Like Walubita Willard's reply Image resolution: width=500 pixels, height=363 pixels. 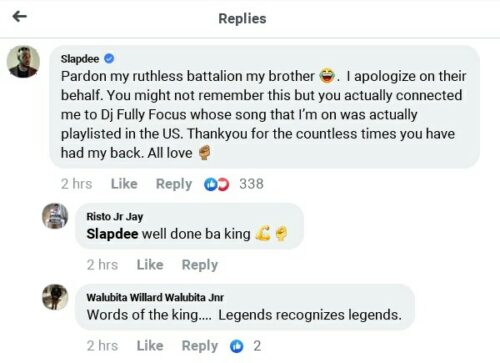pyautogui.click(x=150, y=346)
